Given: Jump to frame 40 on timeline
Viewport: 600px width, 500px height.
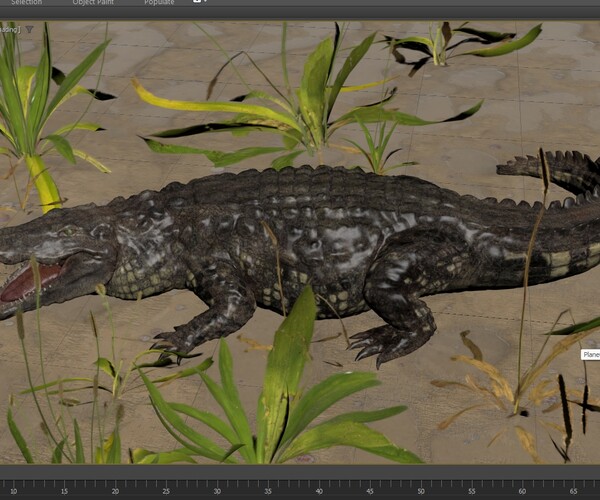Looking at the screenshot, I should [319, 491].
